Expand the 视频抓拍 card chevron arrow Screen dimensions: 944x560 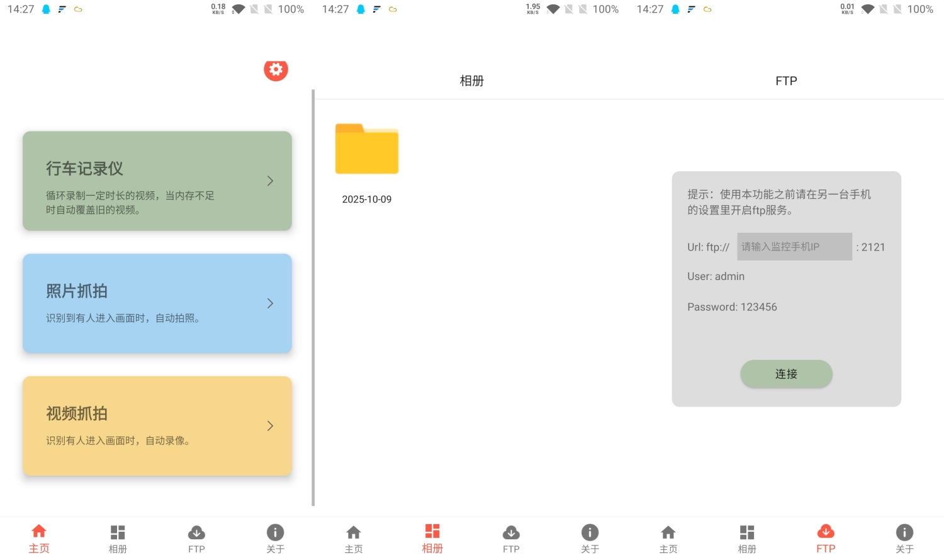(270, 426)
